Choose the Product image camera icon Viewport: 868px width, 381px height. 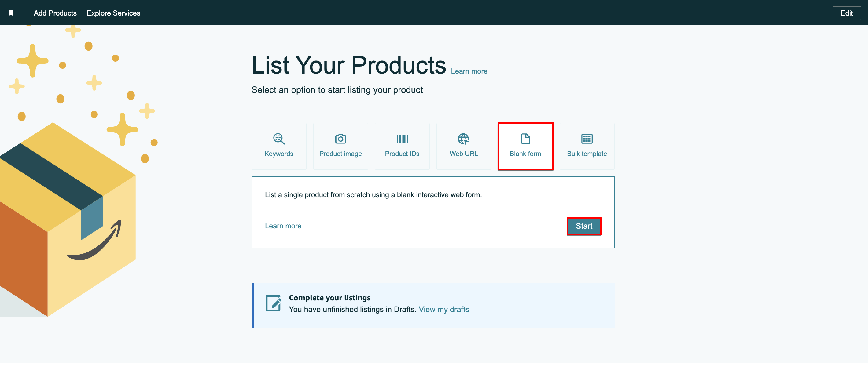click(340, 139)
